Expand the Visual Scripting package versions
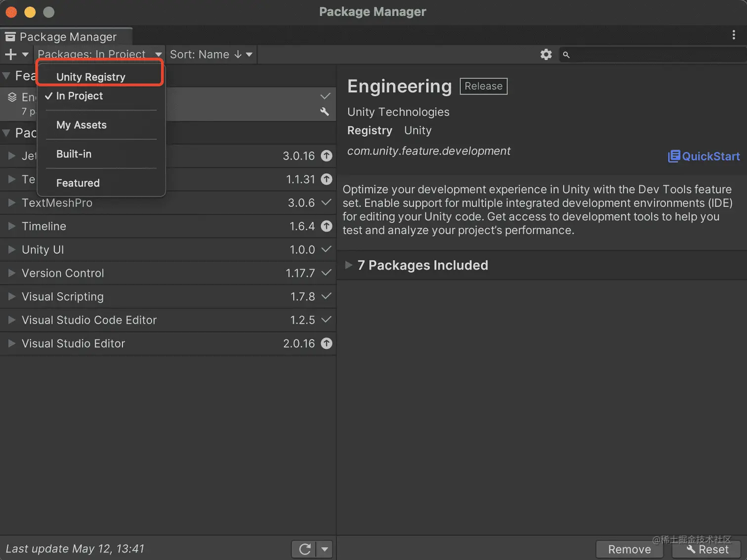 click(x=12, y=296)
